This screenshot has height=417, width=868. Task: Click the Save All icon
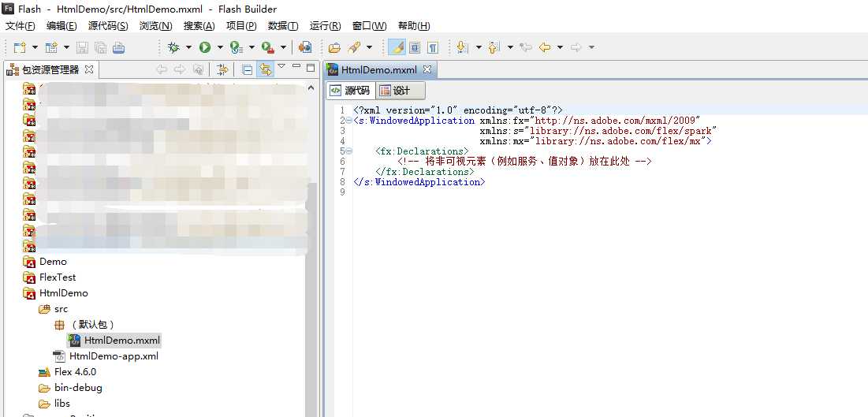tap(100, 47)
